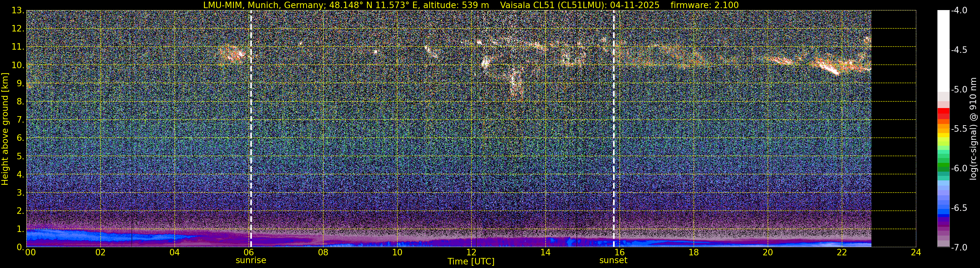Click the white section of the colorbar
Screen dimensions: 980x268
tap(943, 51)
